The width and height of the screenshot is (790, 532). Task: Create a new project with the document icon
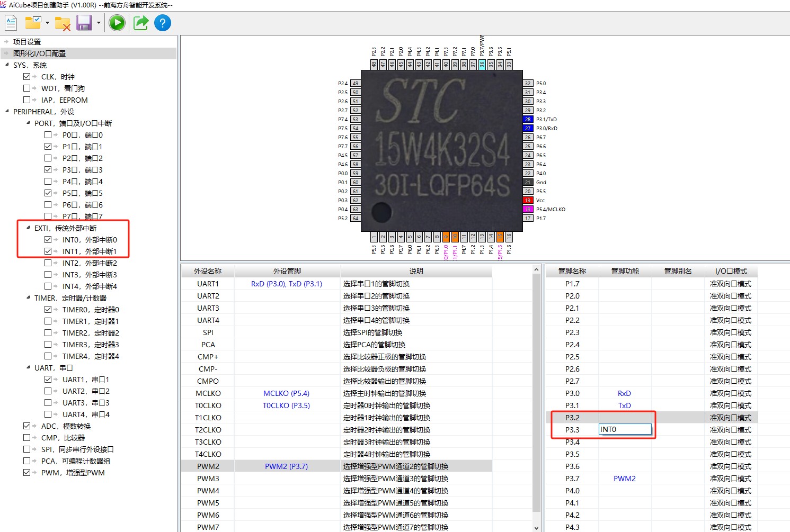pyautogui.click(x=11, y=23)
